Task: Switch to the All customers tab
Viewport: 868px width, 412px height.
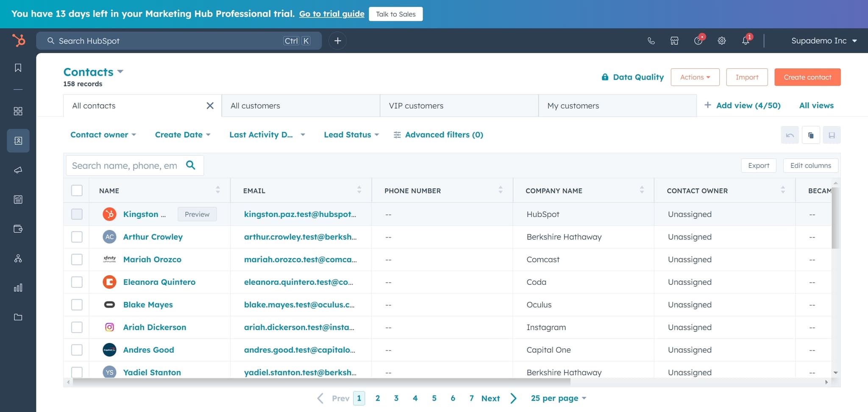Action: point(255,106)
